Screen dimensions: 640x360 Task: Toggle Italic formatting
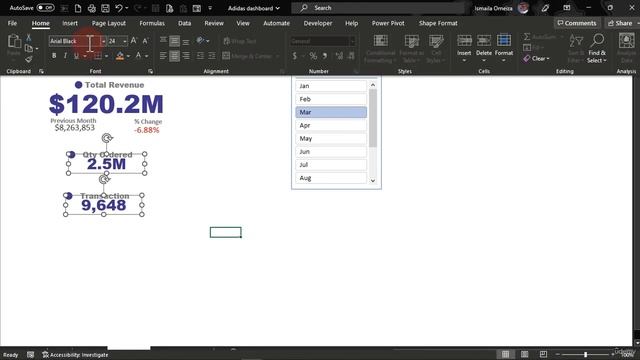point(65,56)
